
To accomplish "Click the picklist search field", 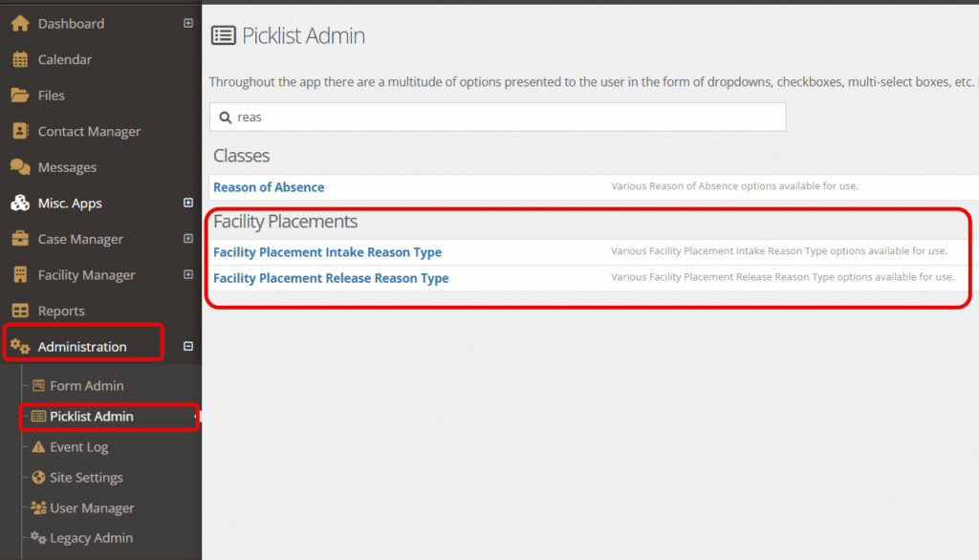I will [497, 118].
